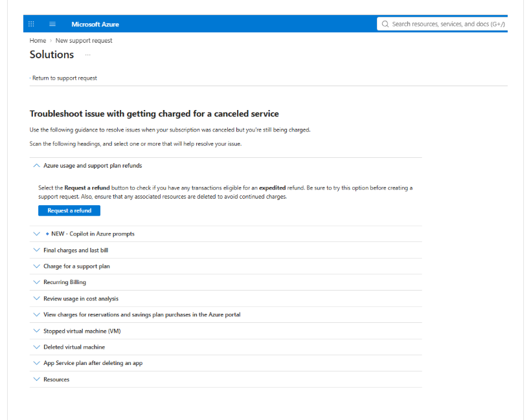
Task: Expand View charges for reservations section
Action: tap(225, 315)
